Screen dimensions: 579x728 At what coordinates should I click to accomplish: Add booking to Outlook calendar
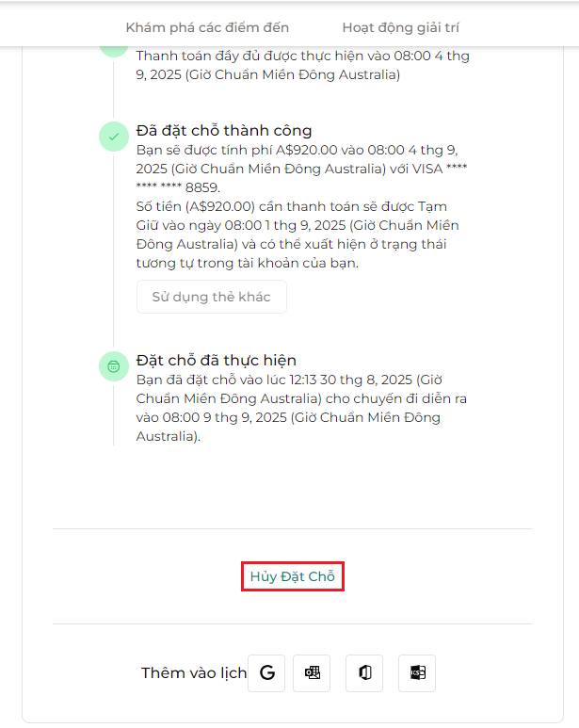(x=312, y=672)
